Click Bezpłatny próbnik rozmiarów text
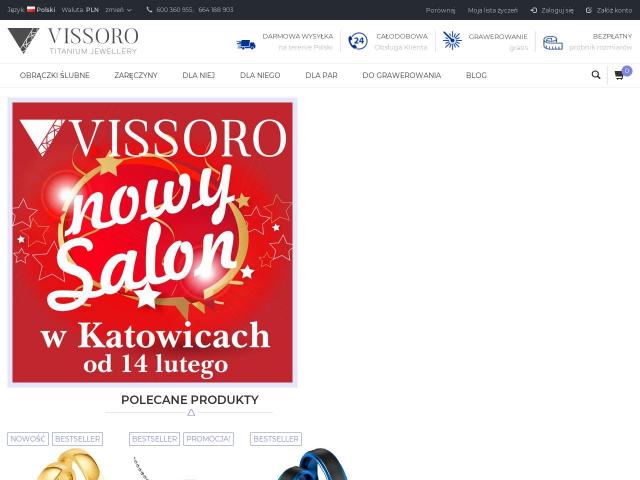 600,42
